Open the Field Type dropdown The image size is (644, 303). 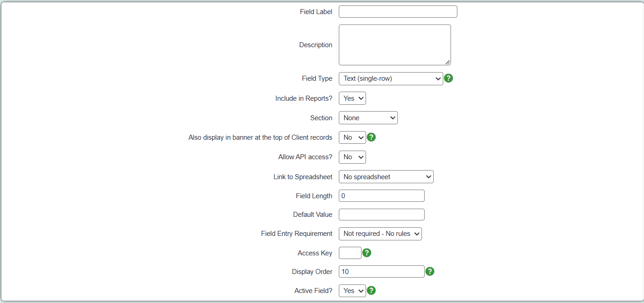pos(391,78)
